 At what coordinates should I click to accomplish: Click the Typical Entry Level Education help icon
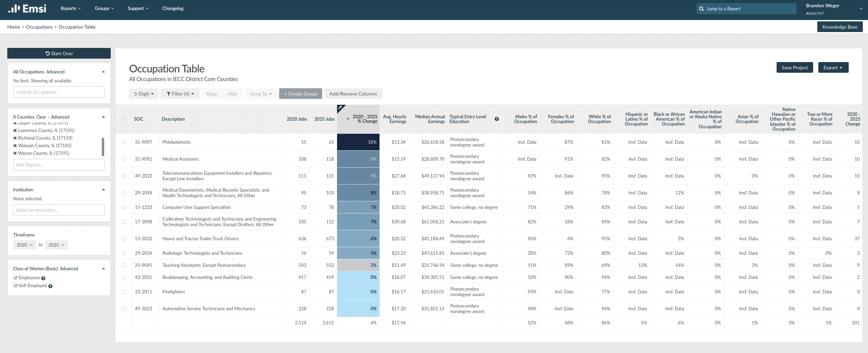pos(496,119)
